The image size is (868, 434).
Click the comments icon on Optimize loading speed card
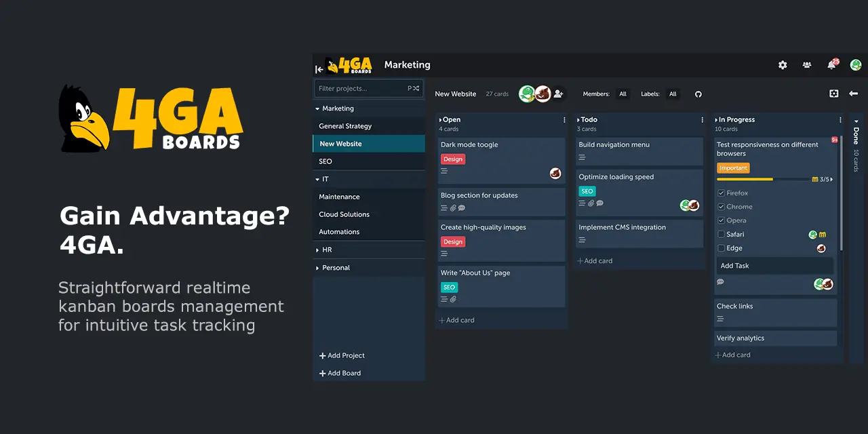tap(599, 203)
